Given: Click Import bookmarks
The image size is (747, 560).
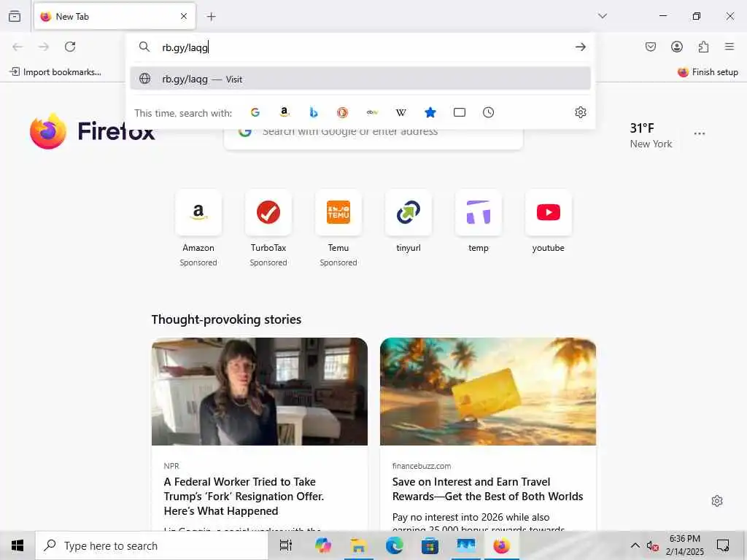Looking at the screenshot, I should click(x=55, y=72).
